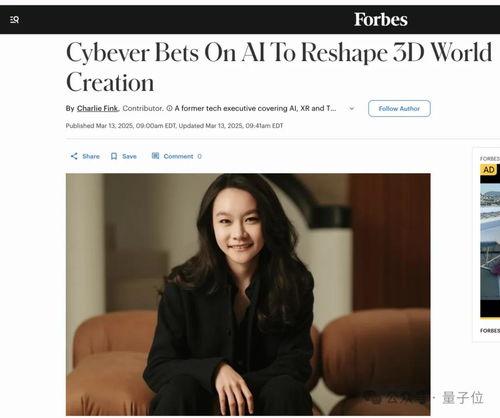Click the yellow AD badge
This screenshot has width=500, height=418.
click(489, 170)
